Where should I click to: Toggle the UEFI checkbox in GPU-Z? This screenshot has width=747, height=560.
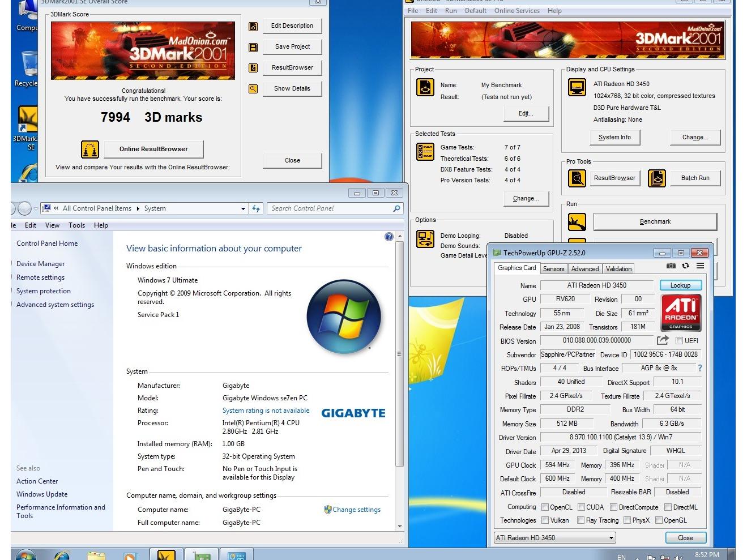[x=679, y=341]
